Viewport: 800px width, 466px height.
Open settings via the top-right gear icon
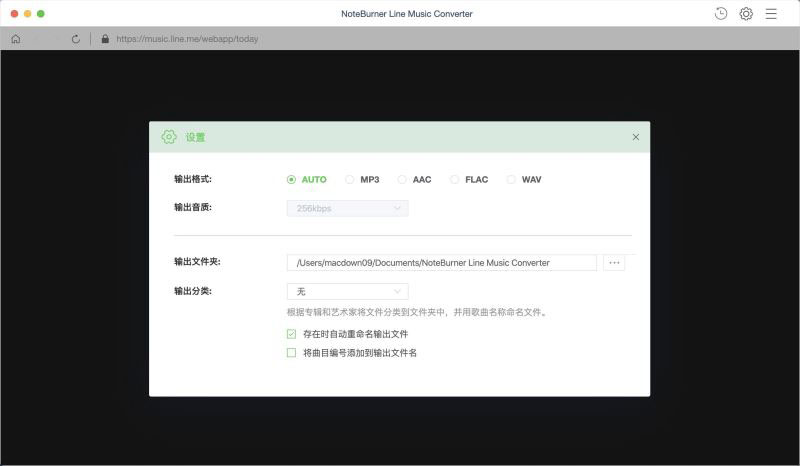(x=746, y=14)
